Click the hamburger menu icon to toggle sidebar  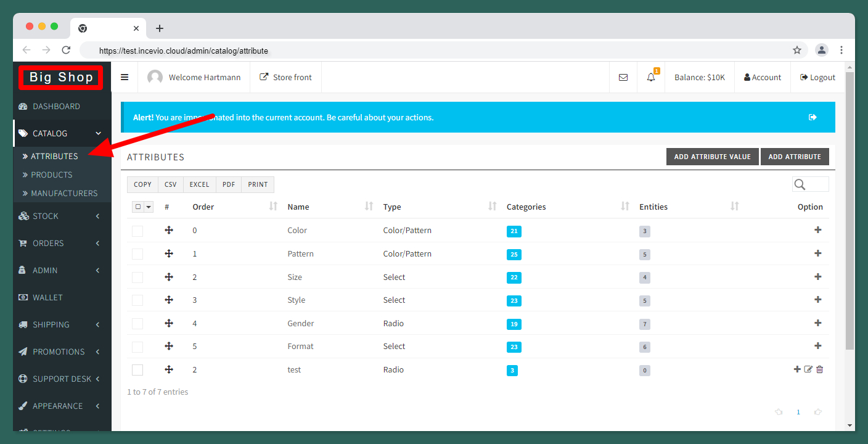coord(125,77)
